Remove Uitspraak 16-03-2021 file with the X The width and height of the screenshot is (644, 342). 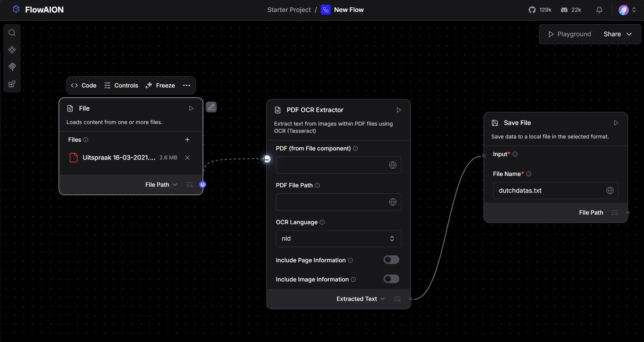(x=187, y=158)
